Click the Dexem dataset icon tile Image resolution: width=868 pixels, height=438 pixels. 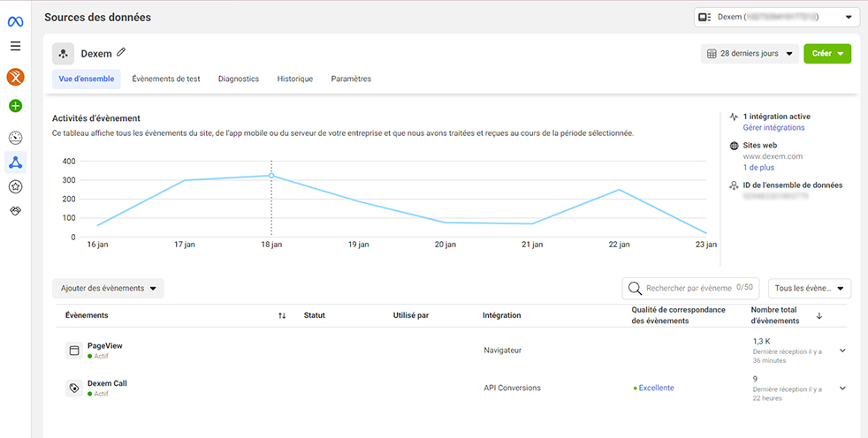[x=63, y=54]
